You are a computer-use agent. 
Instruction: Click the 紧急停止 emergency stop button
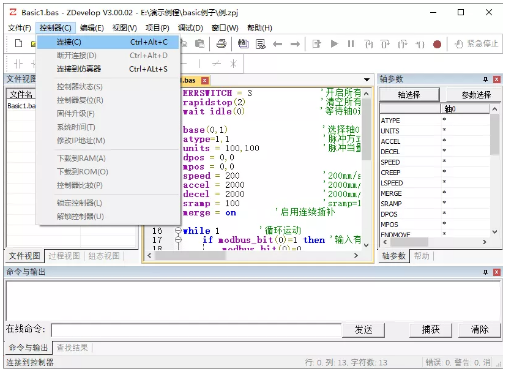pos(476,44)
